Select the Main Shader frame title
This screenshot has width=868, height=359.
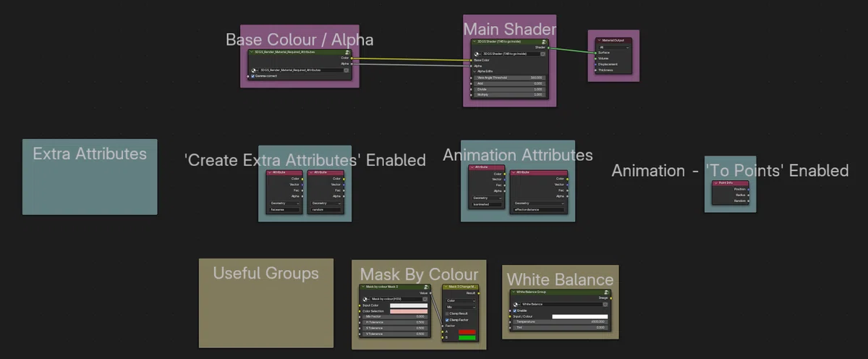(510, 29)
